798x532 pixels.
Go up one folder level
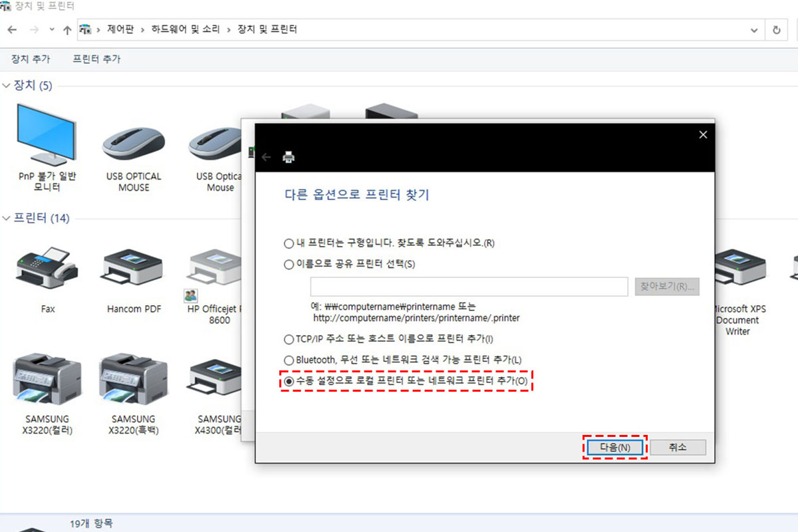[67, 30]
